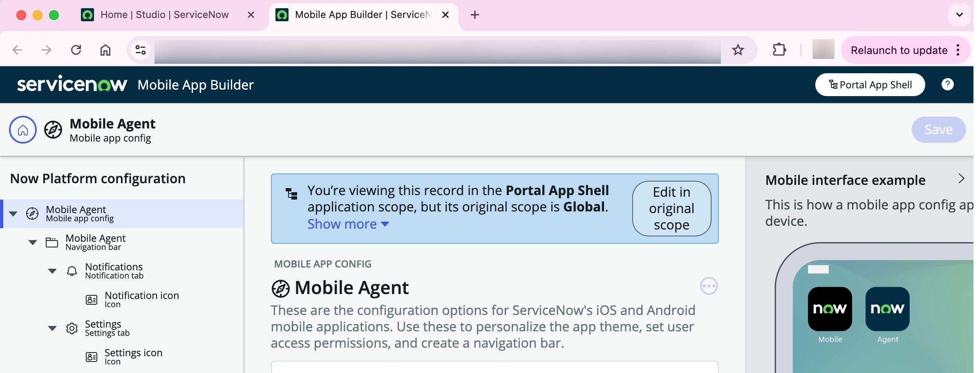Open the help question mark icon

[x=947, y=84]
